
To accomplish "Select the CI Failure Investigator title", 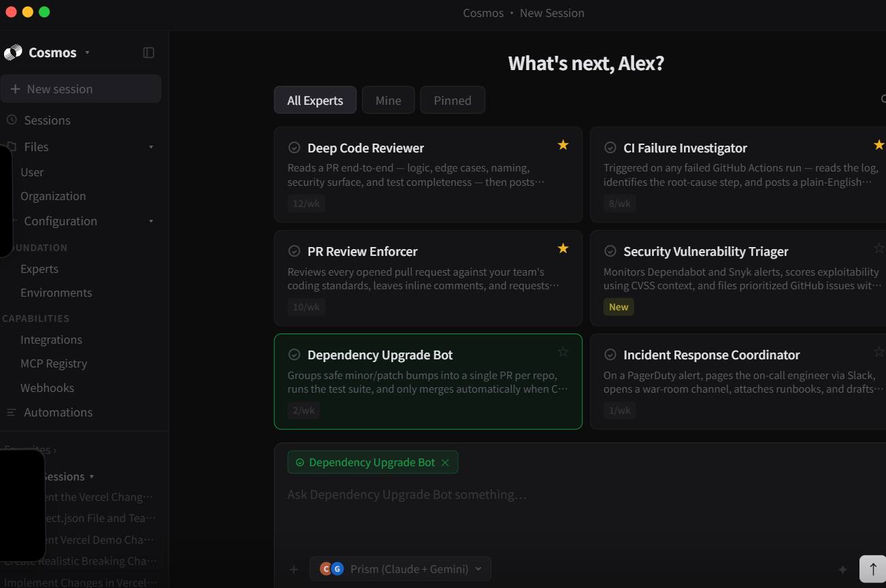I will (685, 148).
